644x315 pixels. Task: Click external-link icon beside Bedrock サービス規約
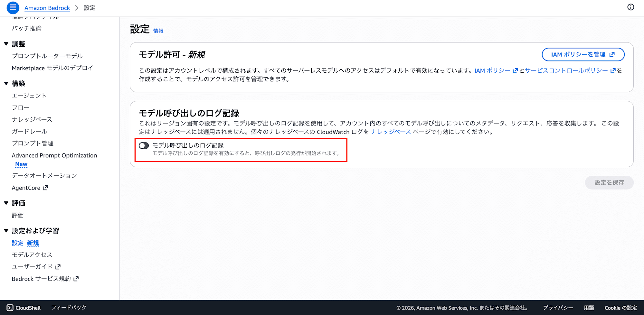[76, 279]
